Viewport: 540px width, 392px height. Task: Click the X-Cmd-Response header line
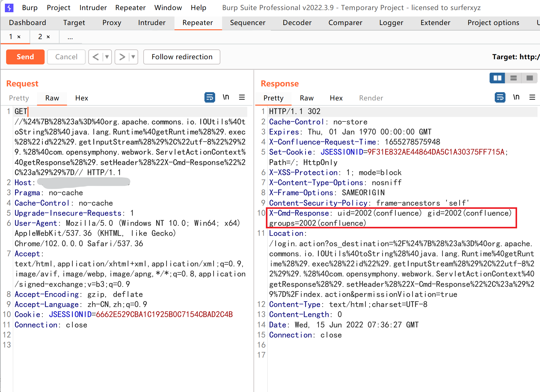[x=390, y=218]
